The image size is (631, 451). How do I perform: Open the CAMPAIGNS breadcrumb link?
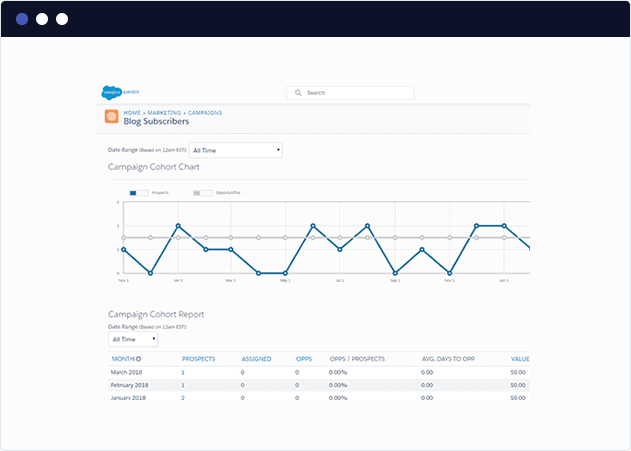[x=205, y=113]
